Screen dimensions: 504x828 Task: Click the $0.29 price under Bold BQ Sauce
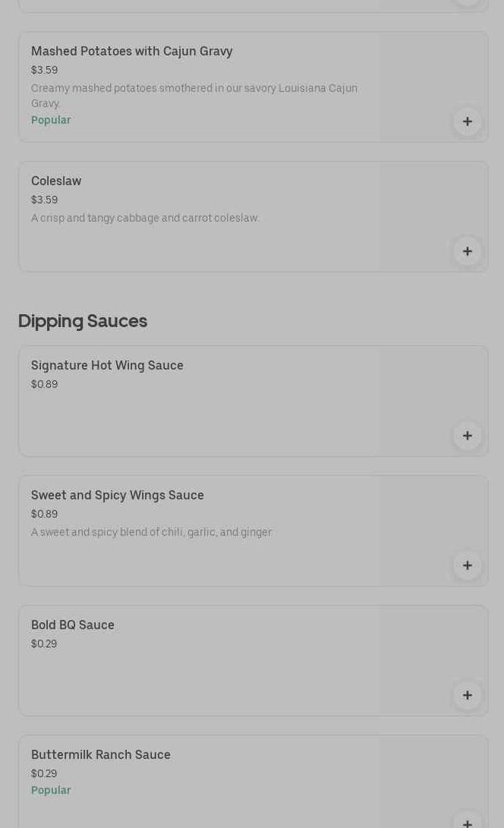[x=44, y=644]
